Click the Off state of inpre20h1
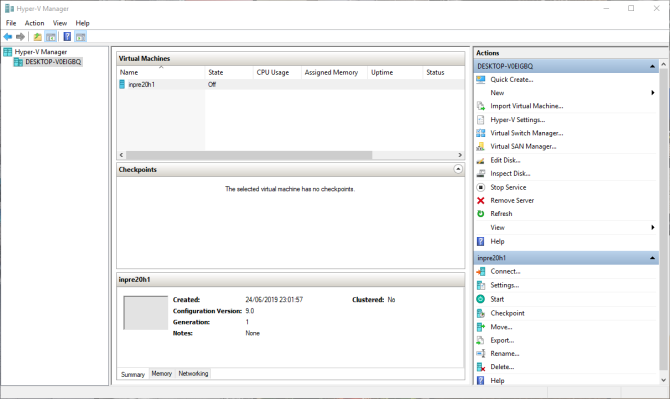 click(x=212, y=85)
